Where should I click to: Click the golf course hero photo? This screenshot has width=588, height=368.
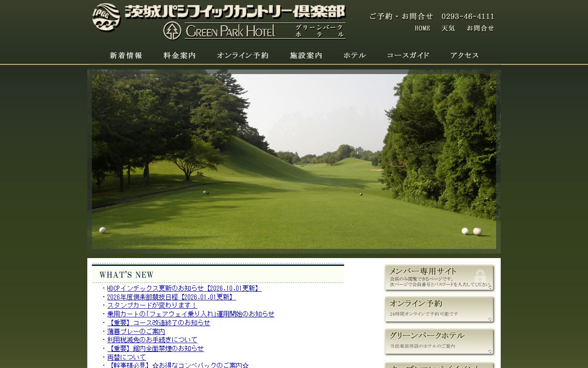point(294,161)
